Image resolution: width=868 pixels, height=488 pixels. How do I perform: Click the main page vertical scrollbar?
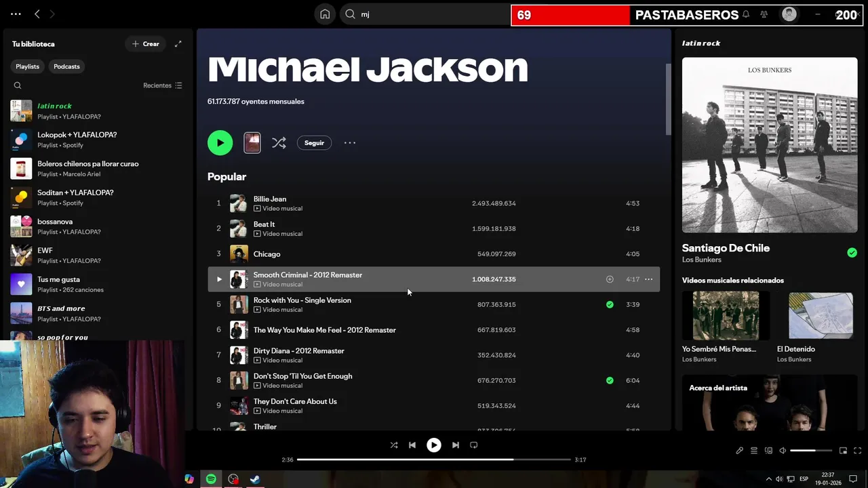(x=668, y=100)
